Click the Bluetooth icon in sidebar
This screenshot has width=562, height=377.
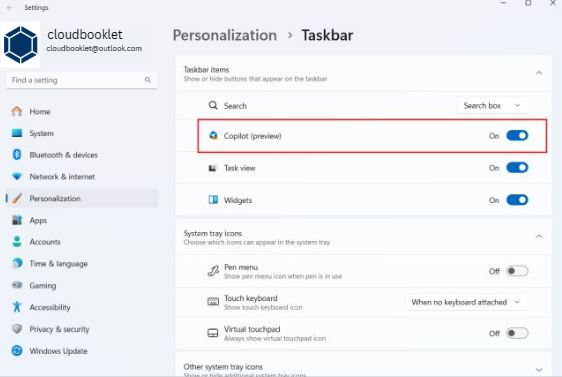coord(16,154)
